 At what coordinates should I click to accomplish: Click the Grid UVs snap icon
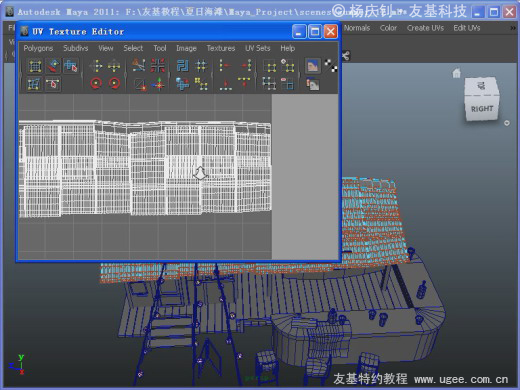click(x=201, y=66)
